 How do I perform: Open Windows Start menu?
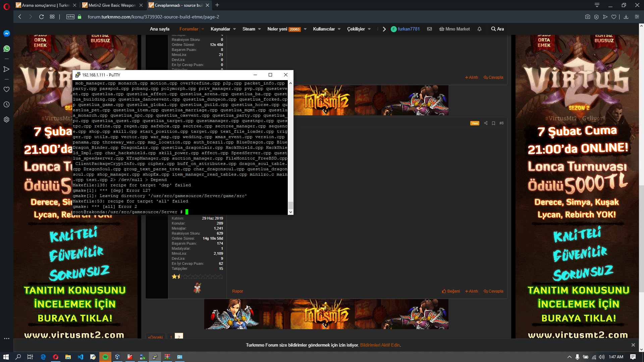tap(6, 357)
